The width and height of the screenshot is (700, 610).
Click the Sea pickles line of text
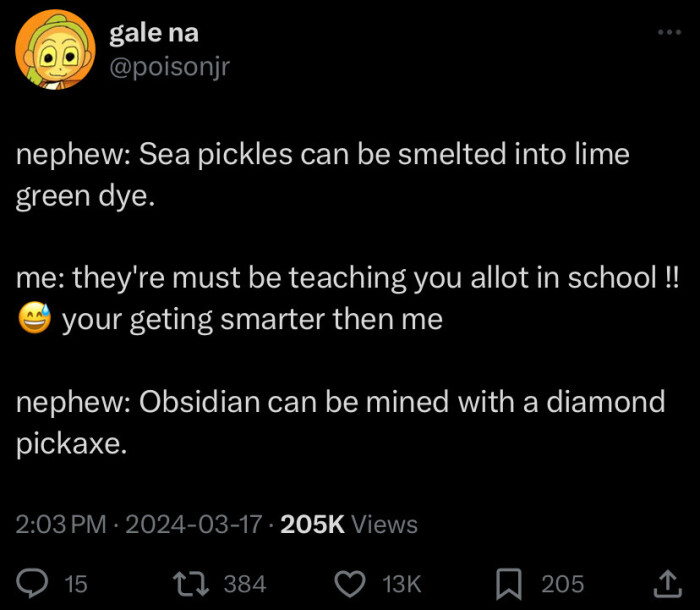(322, 155)
